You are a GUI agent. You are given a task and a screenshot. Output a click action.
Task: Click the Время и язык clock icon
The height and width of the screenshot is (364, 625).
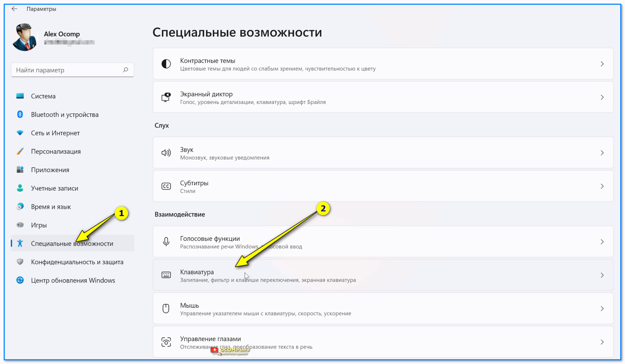coord(20,206)
